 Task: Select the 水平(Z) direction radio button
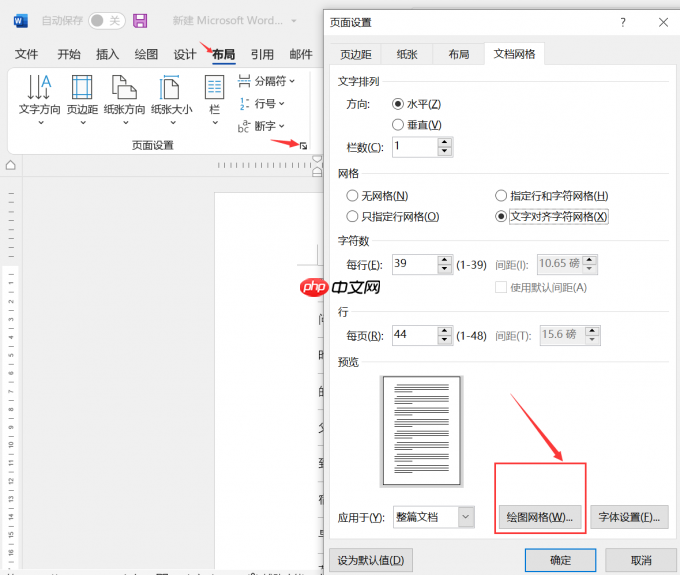point(398,104)
